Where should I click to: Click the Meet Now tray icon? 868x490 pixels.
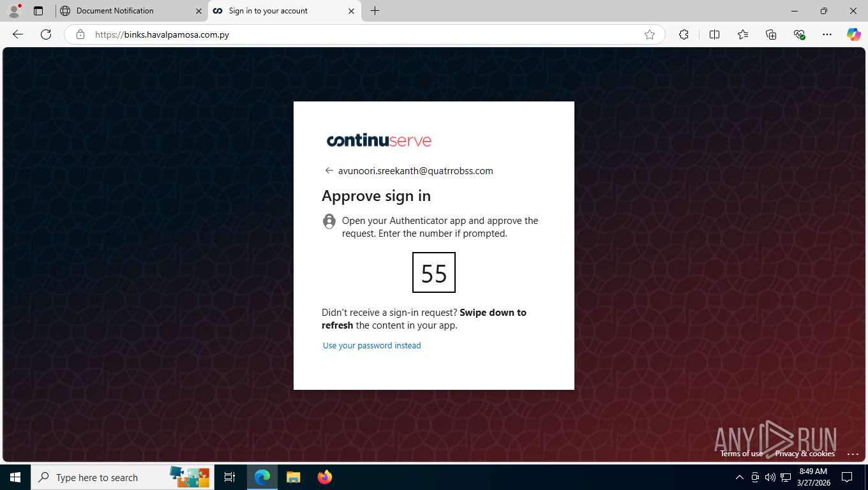click(755, 477)
